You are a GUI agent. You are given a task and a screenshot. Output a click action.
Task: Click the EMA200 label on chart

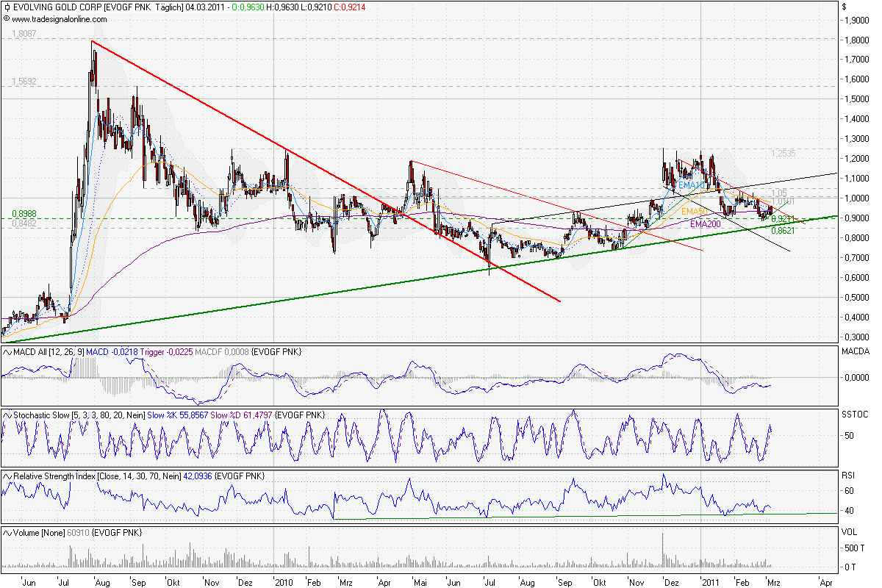click(x=704, y=224)
